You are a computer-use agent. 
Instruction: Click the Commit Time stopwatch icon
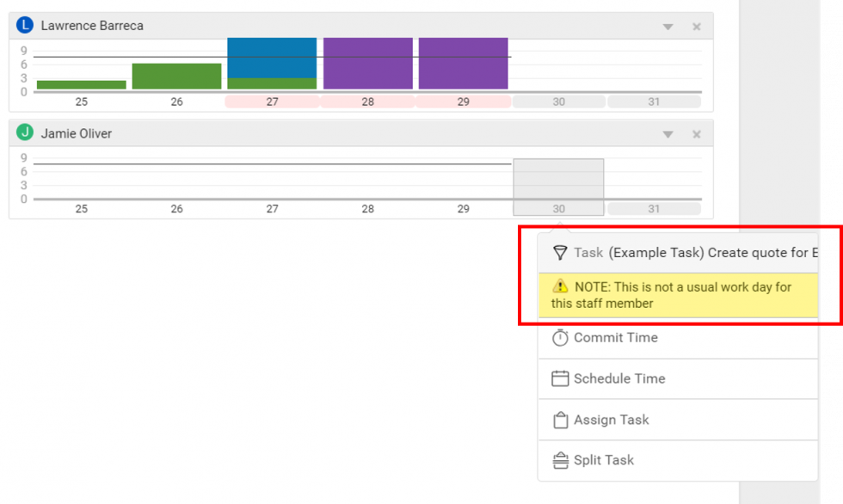560,338
